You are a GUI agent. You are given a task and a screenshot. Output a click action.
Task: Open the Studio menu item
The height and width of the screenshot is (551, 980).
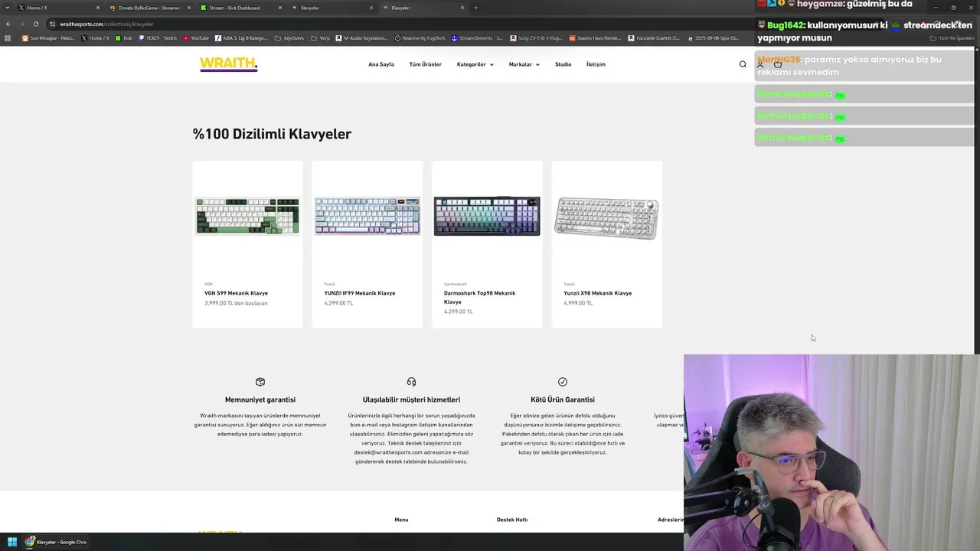[x=563, y=64]
